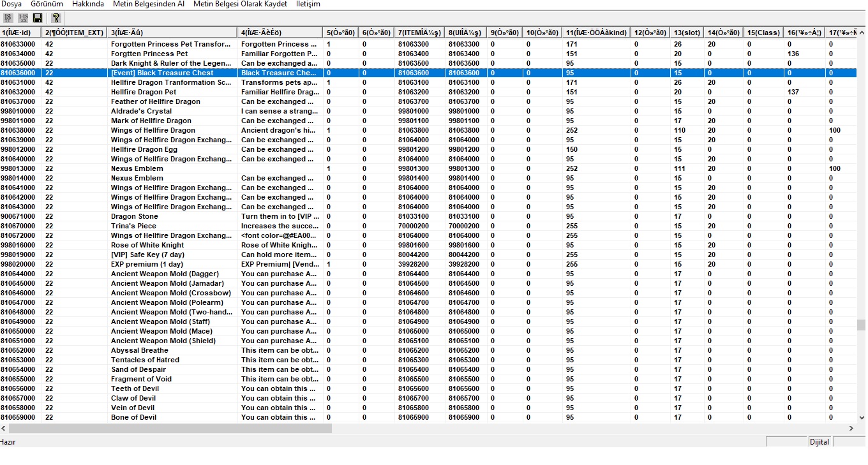This screenshot has width=868, height=465.
Task: Select 'Hellfire Dragon Pet' row
Action: 428,92
